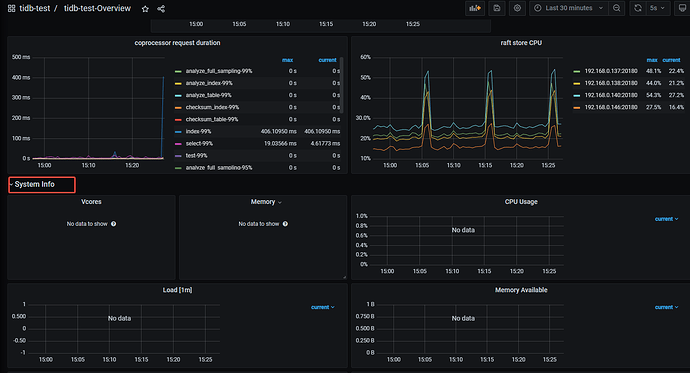Click the 406.10950 ms max value
This screenshot has height=373, width=690.
279,132
